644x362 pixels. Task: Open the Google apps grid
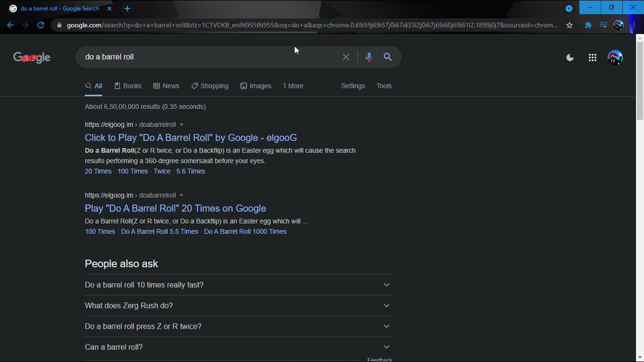pos(593,58)
